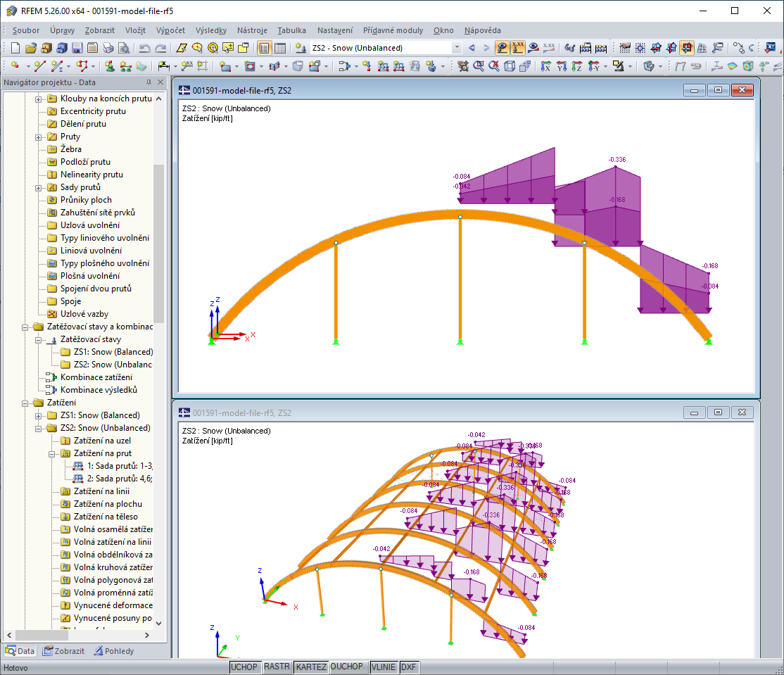Switch to the Pohledy navigator tab

[114, 651]
